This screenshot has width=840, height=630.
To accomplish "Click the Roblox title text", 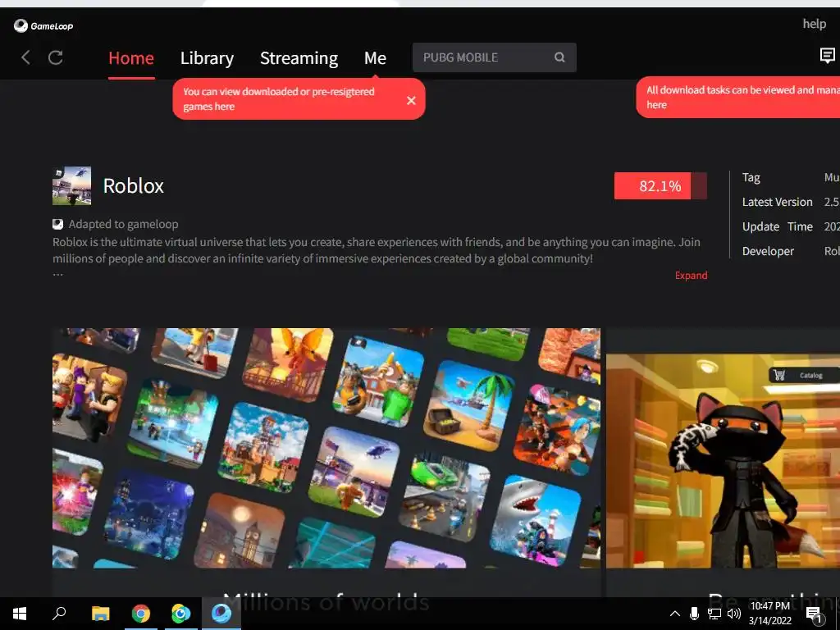I will [134, 186].
